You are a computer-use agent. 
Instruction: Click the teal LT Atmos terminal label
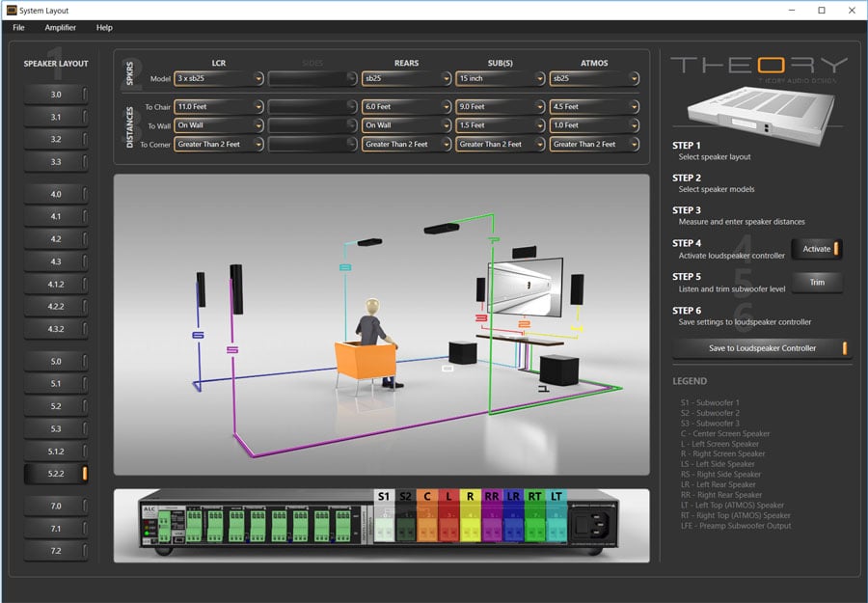(x=556, y=497)
